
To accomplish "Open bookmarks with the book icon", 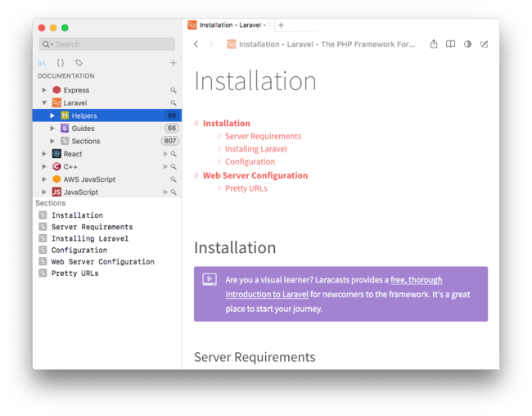I will pos(450,44).
